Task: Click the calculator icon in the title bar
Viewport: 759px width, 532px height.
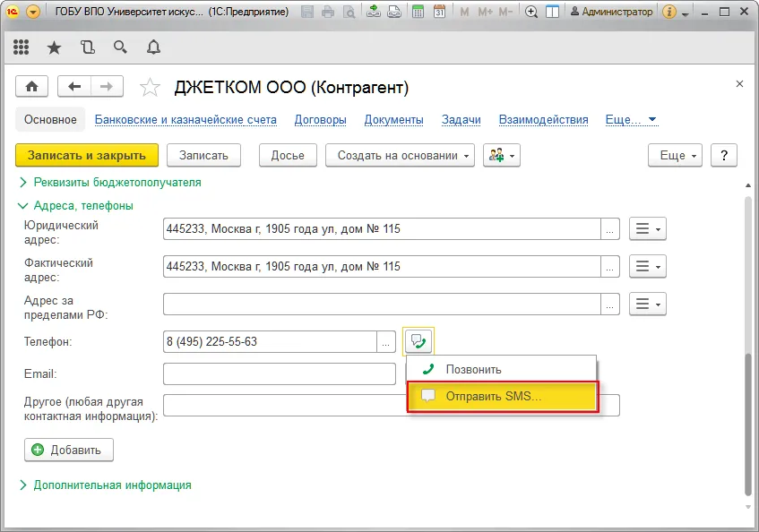Action: click(x=418, y=12)
